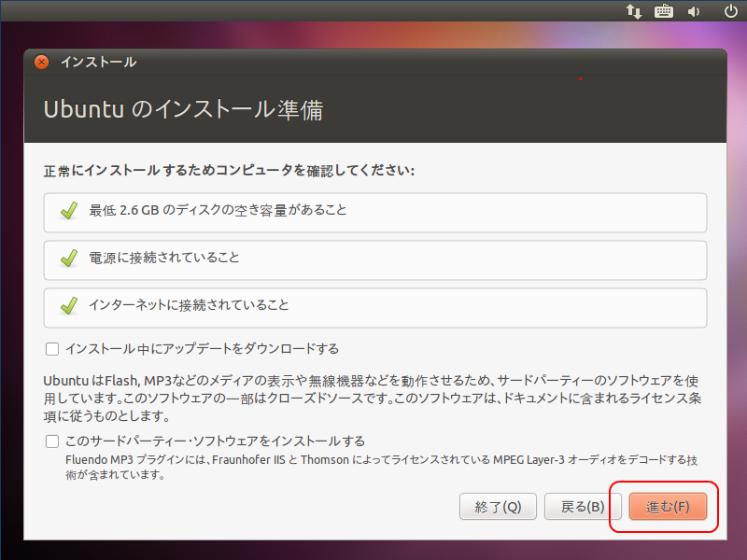This screenshot has width=747, height=560.
Task: Select the text 電源に接続されていること
Action: (x=164, y=258)
